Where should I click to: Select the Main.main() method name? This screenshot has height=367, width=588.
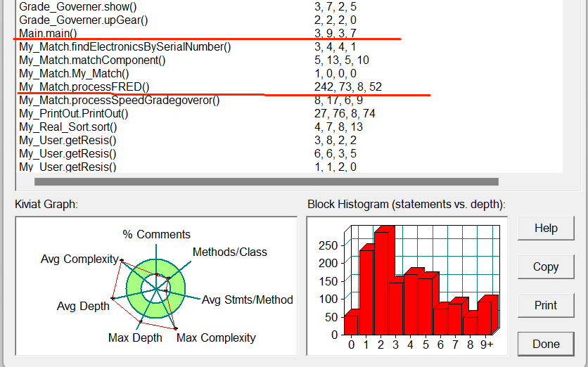tap(48, 33)
